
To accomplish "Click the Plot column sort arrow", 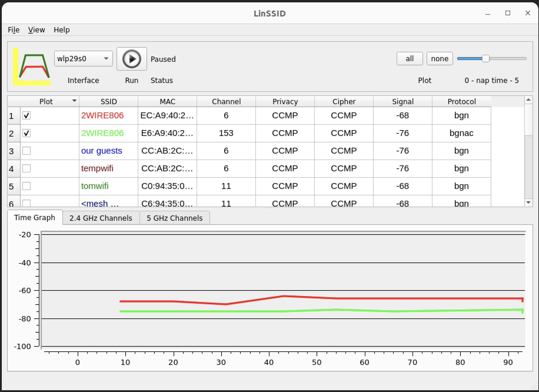I will pyautogui.click(x=74, y=101).
